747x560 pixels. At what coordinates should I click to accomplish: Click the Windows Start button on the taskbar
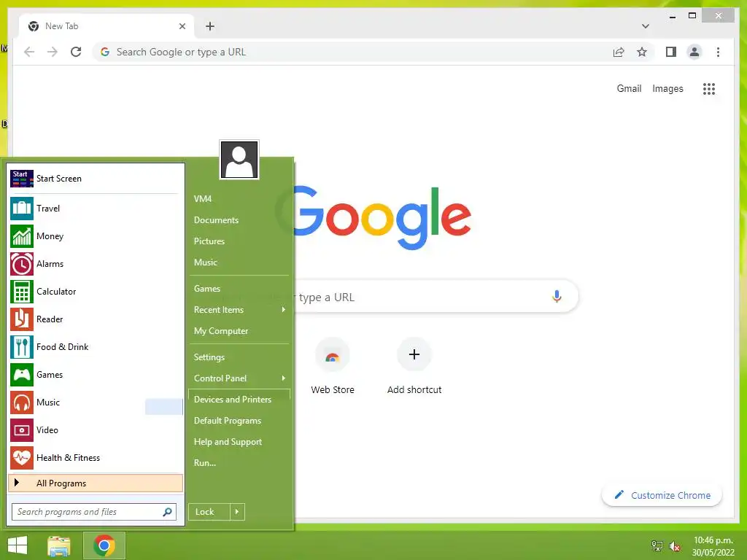[18, 545]
